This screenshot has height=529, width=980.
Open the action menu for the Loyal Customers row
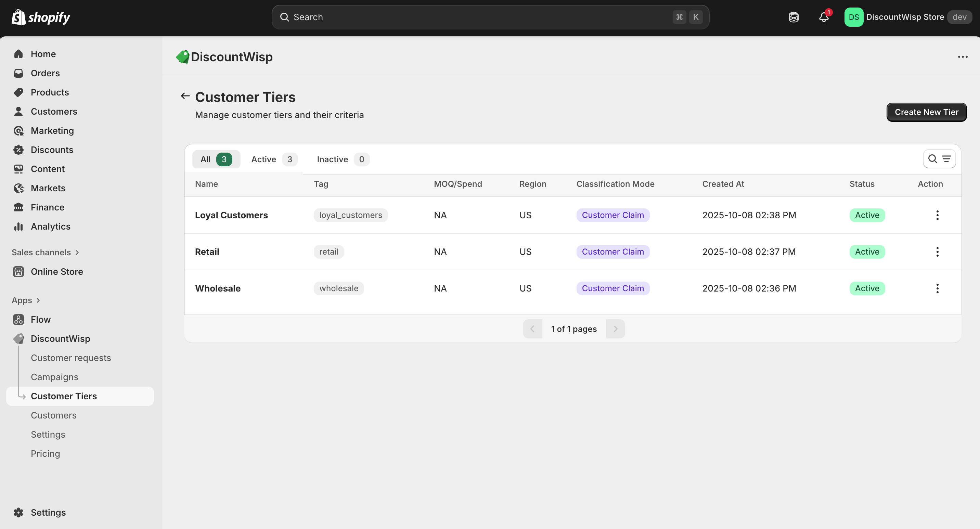[x=937, y=215]
